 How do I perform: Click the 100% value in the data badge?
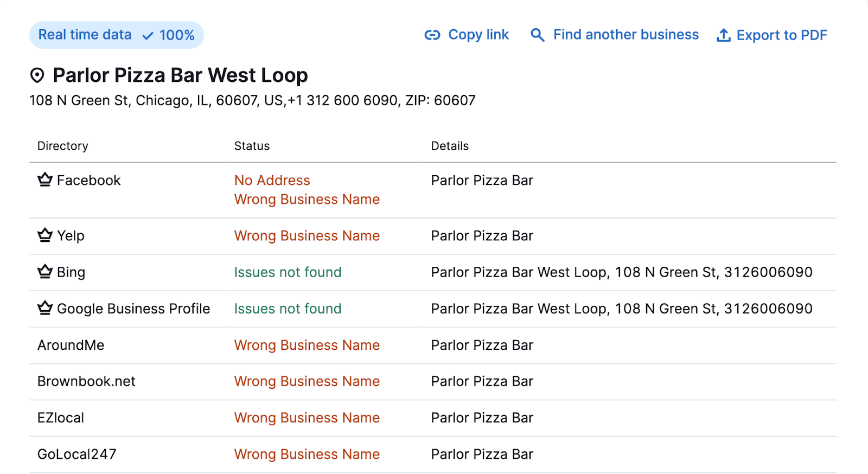click(177, 35)
